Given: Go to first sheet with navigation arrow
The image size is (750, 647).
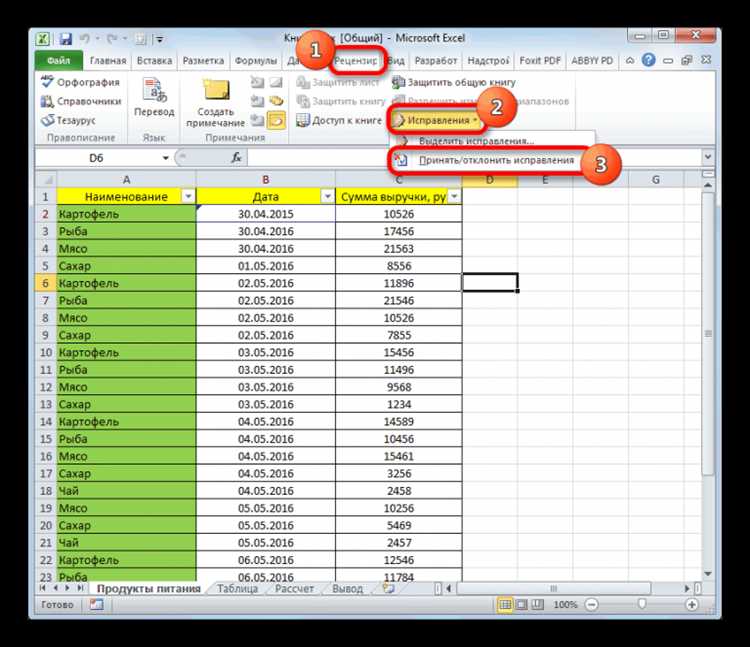Looking at the screenshot, I should click(43, 589).
